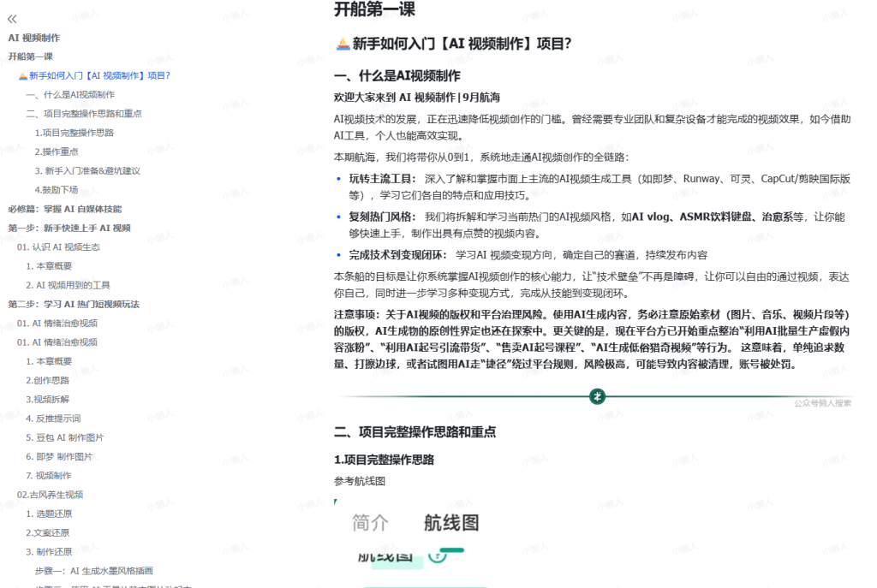This screenshot has width=877, height=588.
Task: Open '02.古风养生视频' outline item
Action: pyautogui.click(x=50, y=495)
